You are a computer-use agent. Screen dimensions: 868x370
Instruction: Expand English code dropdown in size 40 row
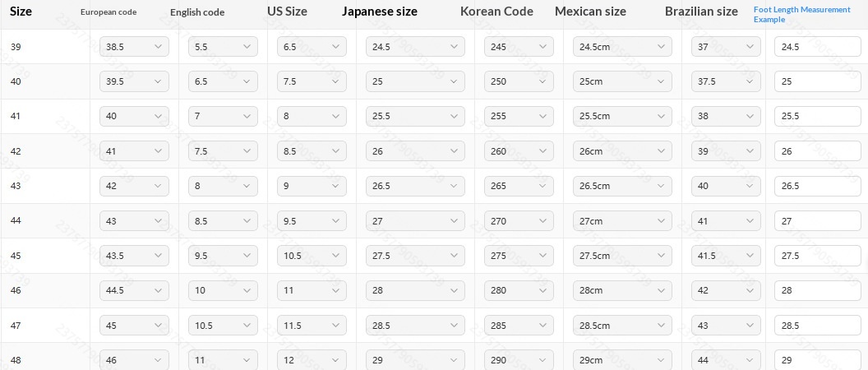[x=223, y=81]
